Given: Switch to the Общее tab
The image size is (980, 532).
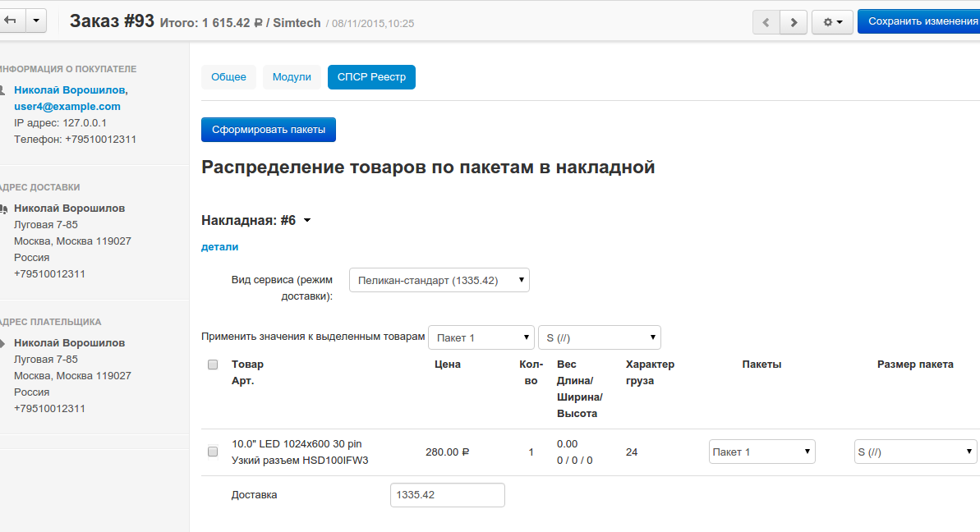Looking at the screenshot, I should click(x=228, y=77).
